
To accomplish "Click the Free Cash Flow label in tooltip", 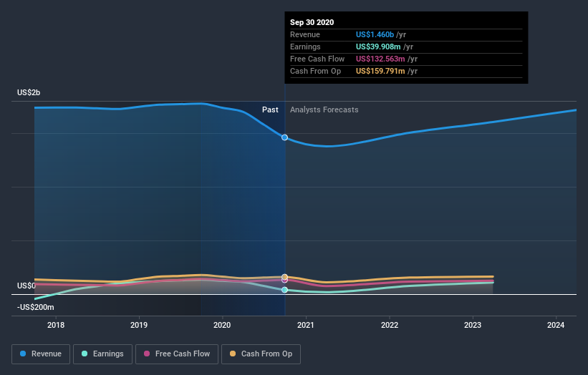I will point(317,59).
